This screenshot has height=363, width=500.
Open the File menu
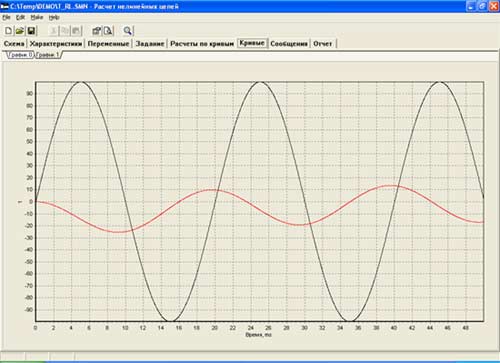[x=6, y=17]
